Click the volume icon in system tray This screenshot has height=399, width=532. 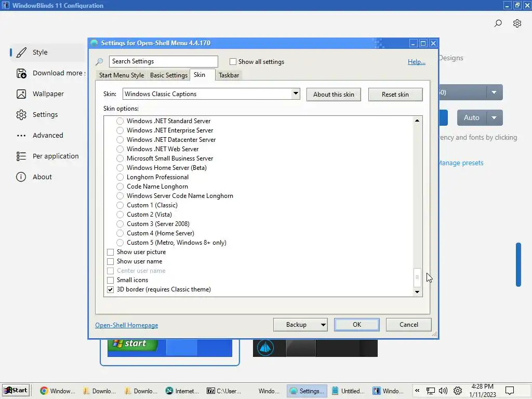(x=443, y=391)
